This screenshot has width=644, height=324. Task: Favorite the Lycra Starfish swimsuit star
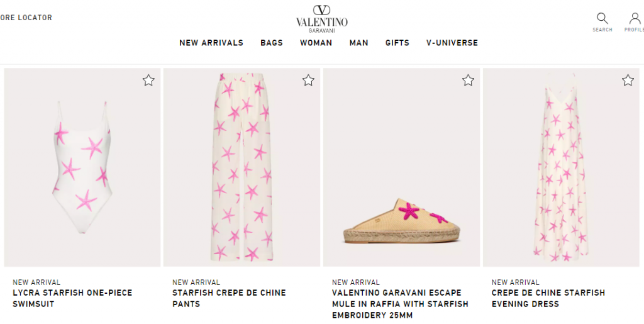pos(148,80)
